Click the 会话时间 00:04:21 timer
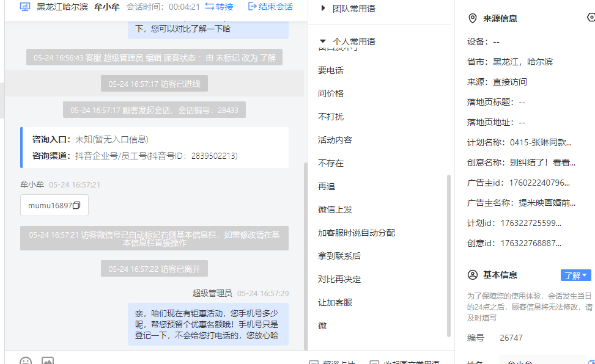The height and width of the screenshot is (364, 595). [163, 7]
